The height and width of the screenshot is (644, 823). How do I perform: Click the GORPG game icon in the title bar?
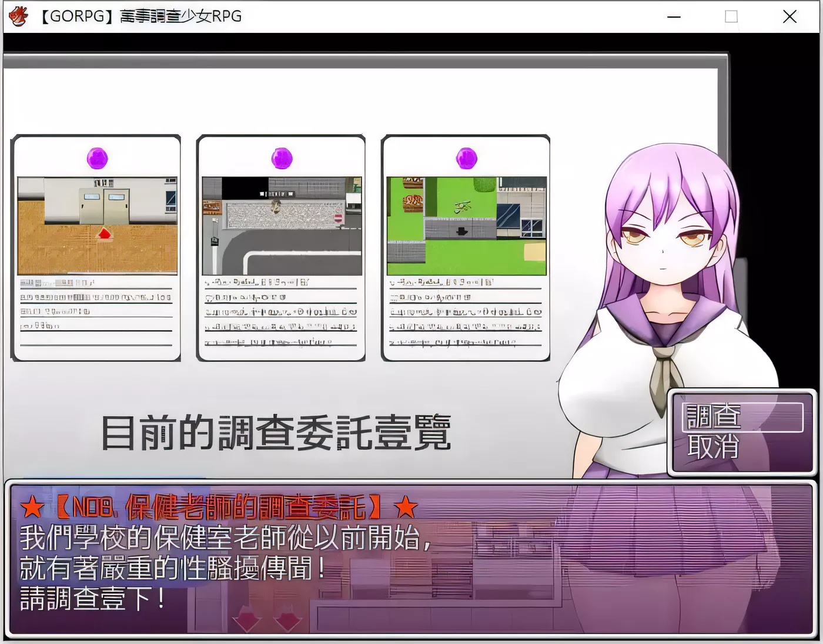tap(18, 15)
